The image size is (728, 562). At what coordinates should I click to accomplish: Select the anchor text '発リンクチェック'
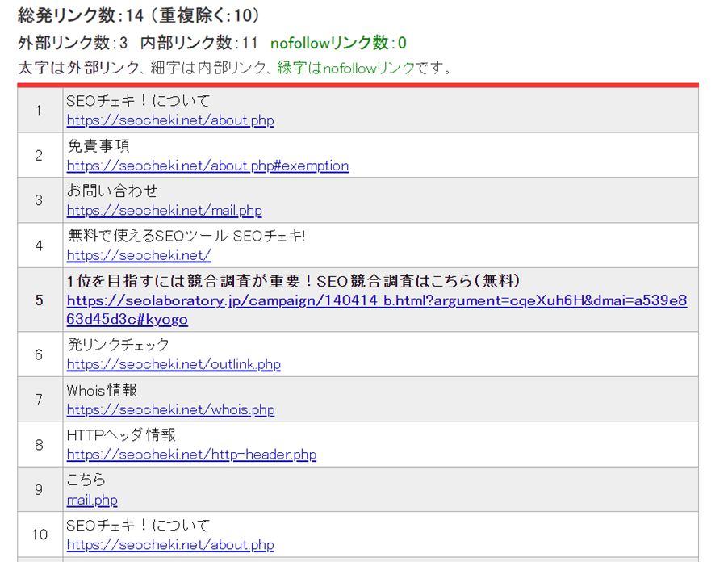pos(119,345)
